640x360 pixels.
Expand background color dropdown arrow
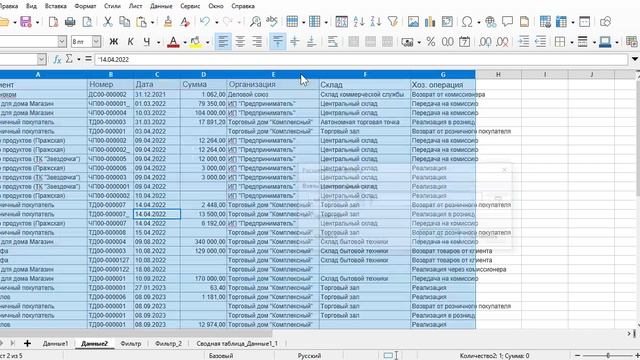coord(207,42)
